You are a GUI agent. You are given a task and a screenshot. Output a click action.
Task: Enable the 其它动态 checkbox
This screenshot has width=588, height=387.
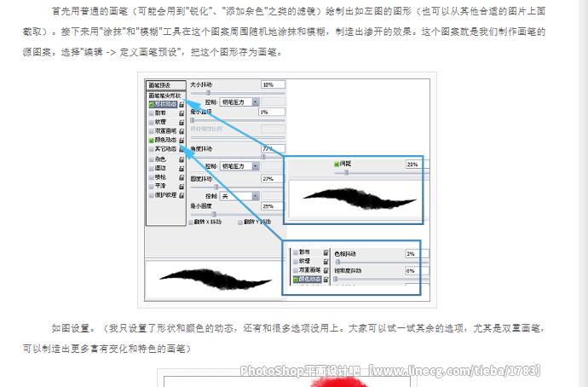(152, 149)
